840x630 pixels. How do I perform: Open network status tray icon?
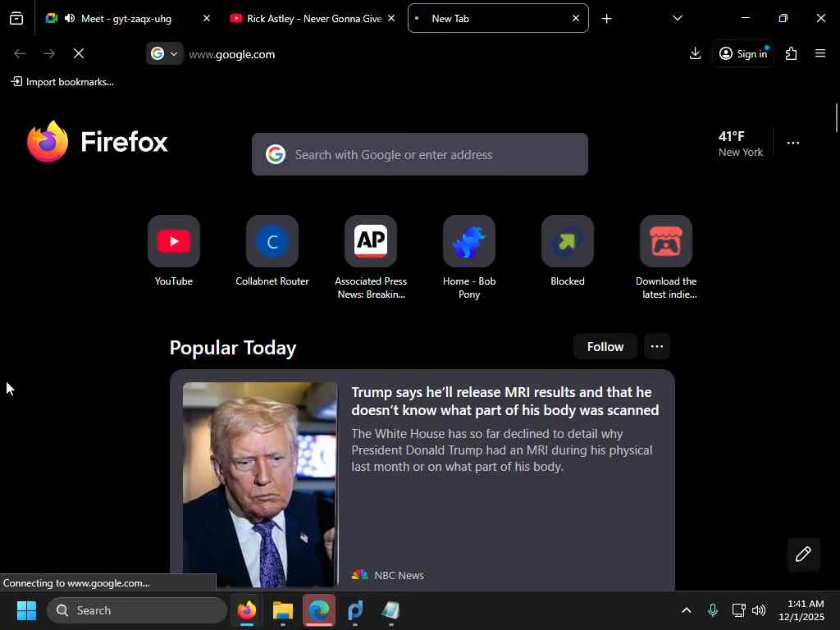pos(738,610)
